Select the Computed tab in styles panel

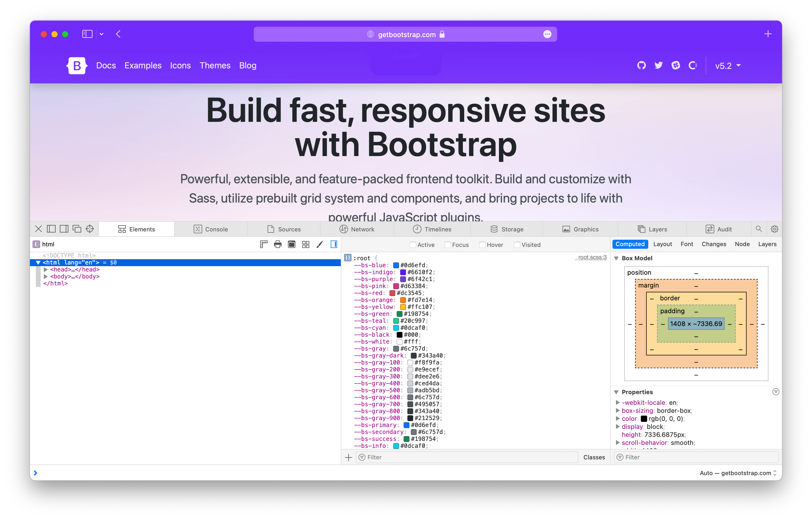coord(628,244)
